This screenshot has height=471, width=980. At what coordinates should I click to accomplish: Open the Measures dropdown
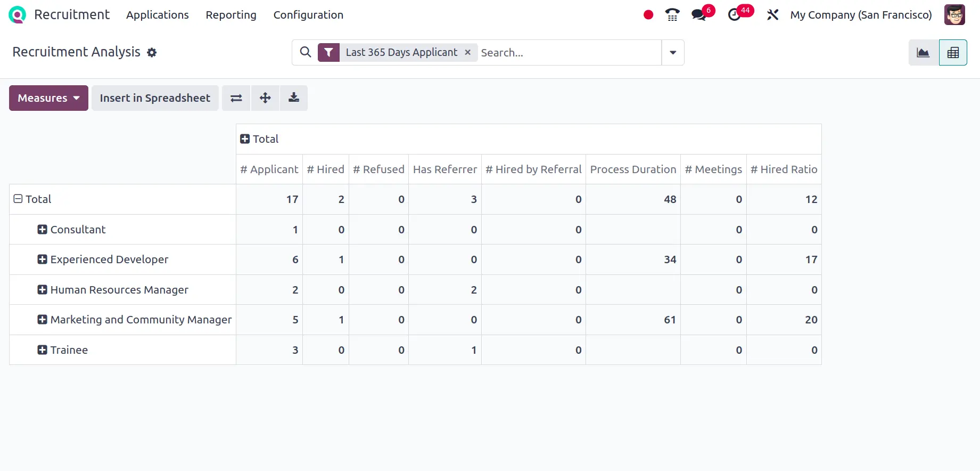click(48, 98)
